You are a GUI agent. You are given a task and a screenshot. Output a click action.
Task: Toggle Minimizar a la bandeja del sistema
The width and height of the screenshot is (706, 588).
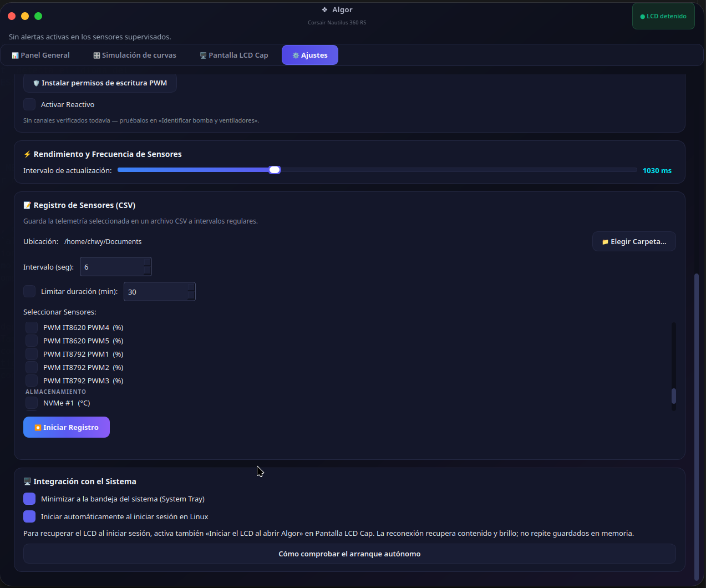29,499
